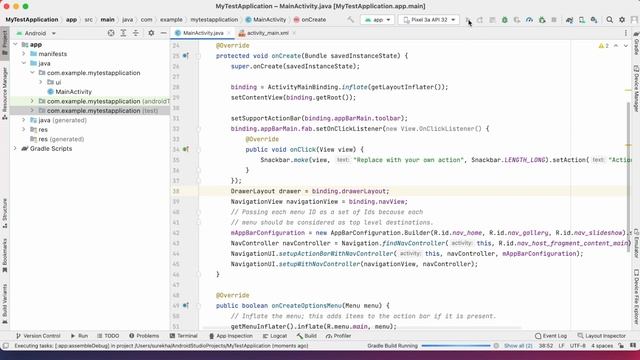Open Project panel options gear
Image resolution: width=640 pixels, height=360 pixels.
click(x=151, y=33)
